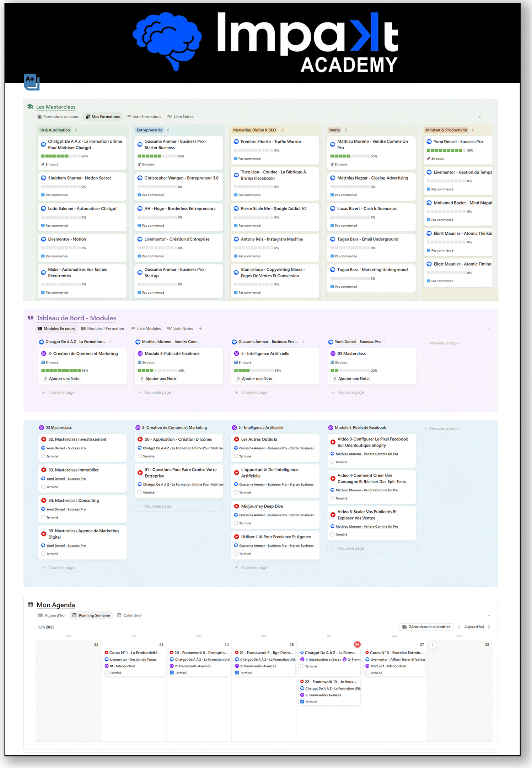Expand the IA & Automation group label
This screenshot has width=532, height=768.
(x=55, y=130)
